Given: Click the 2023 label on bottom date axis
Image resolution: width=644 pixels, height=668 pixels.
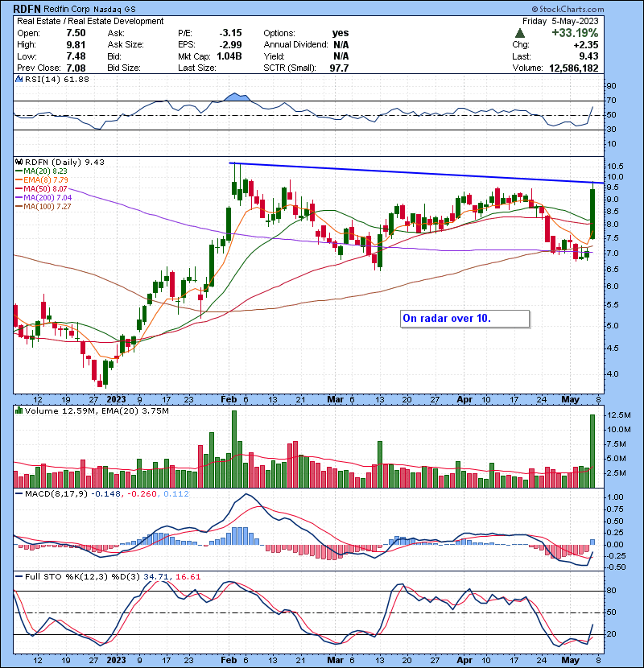Looking at the screenshot, I should [116, 660].
